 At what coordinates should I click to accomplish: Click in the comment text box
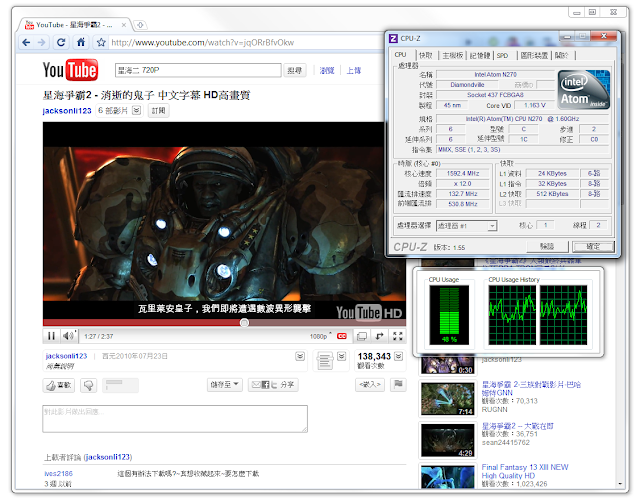coord(175,419)
